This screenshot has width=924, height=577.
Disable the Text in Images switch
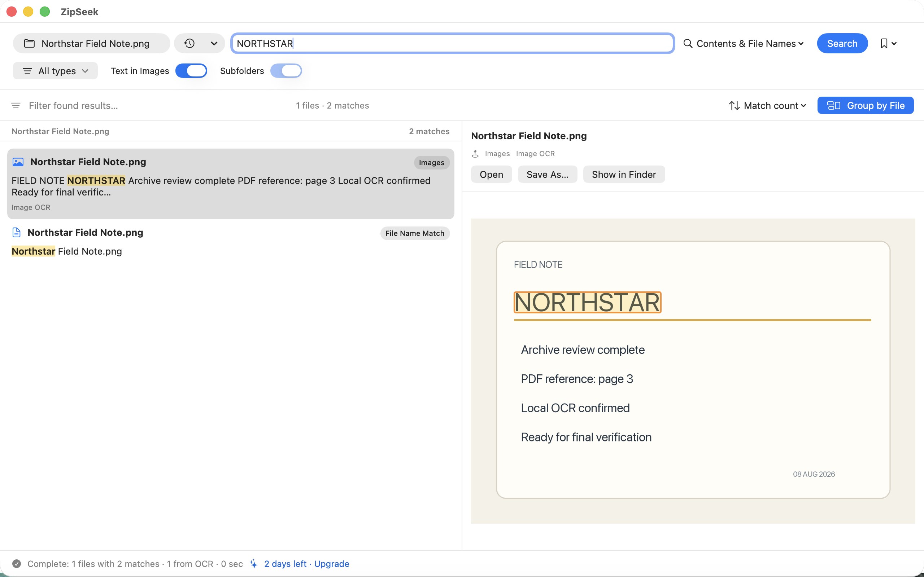pyautogui.click(x=191, y=71)
